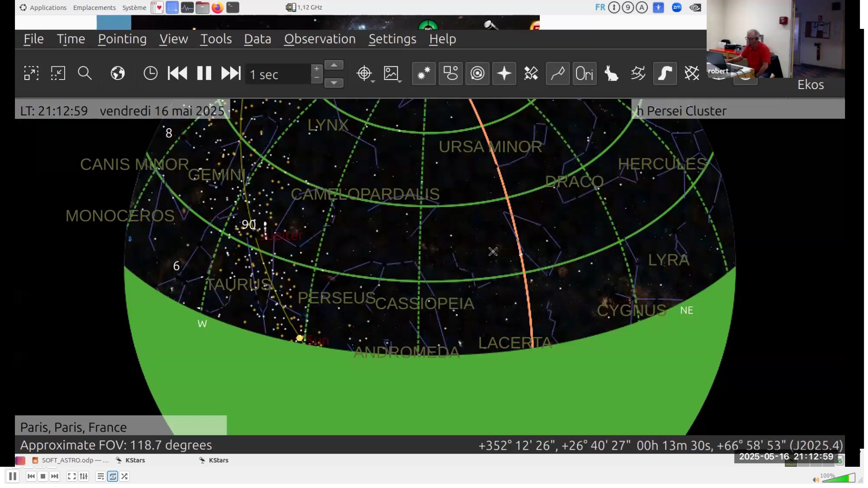Toggle deep sky objects display
Screen dimensions: 868x488
(x=450, y=73)
